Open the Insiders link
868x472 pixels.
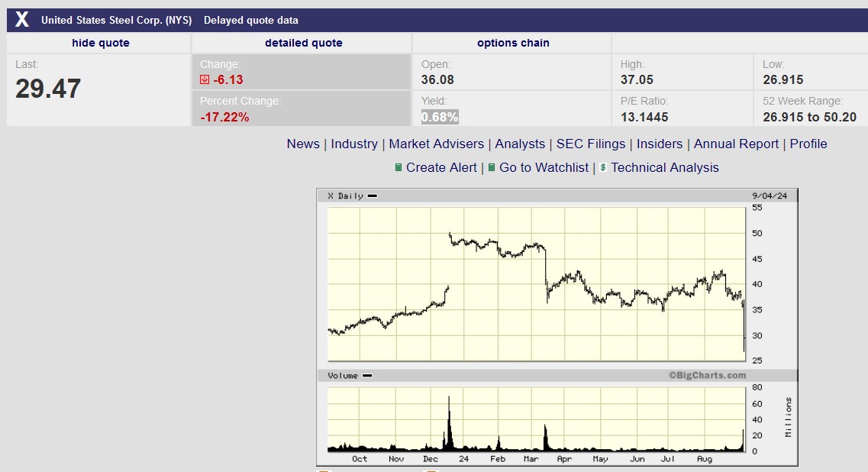click(660, 144)
